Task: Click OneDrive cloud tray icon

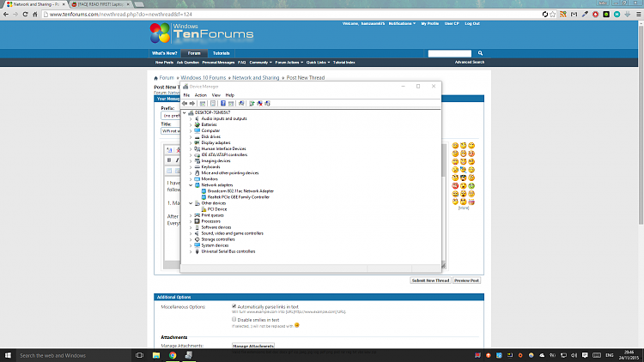Action: pyautogui.click(x=542, y=355)
